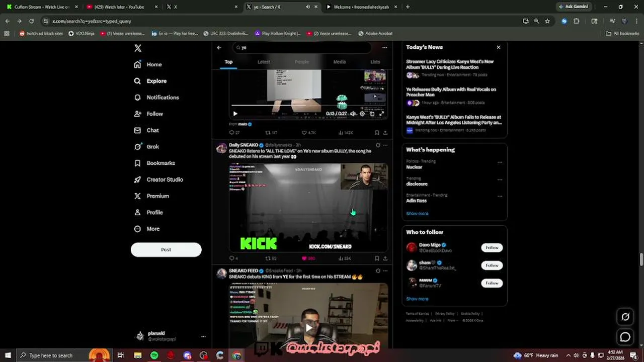Open more options for disclosure trend
The width and height of the screenshot is (644, 362).
pos(500,179)
